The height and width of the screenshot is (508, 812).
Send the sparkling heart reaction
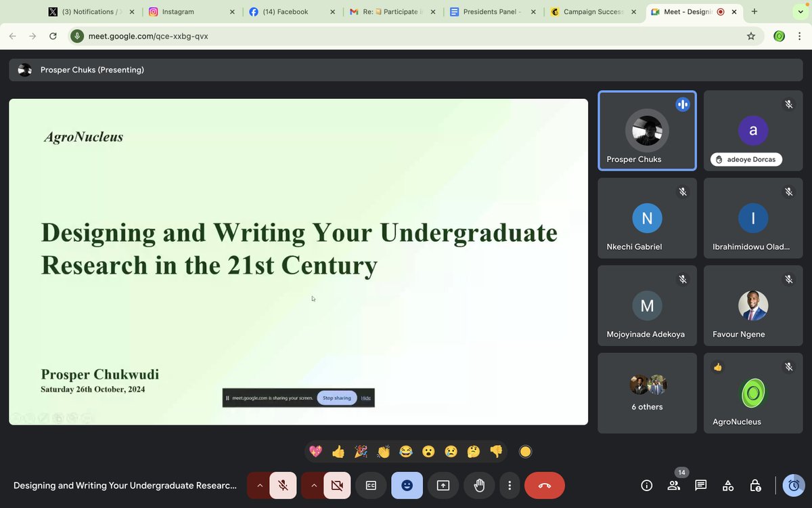click(x=315, y=452)
